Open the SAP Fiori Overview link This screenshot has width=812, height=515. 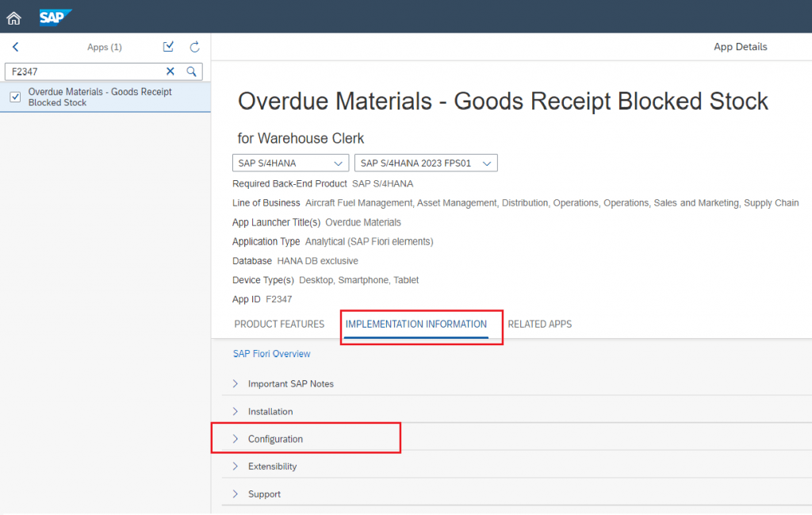(x=271, y=354)
